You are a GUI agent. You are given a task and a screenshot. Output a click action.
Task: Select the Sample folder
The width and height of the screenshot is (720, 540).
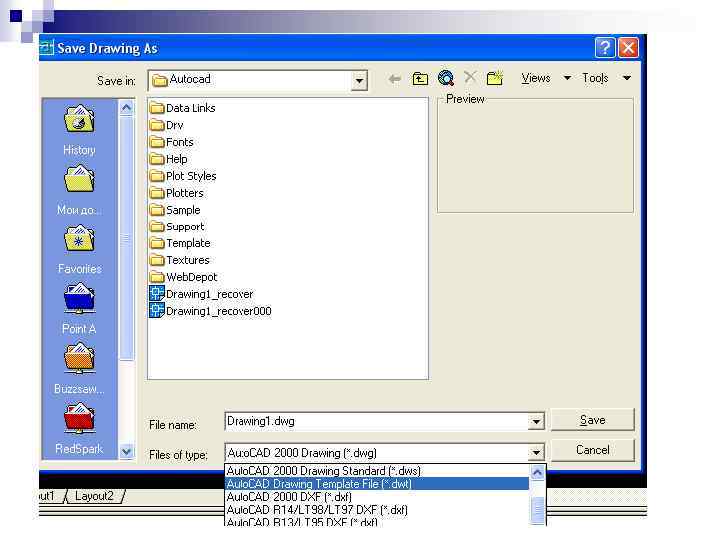[175, 210]
